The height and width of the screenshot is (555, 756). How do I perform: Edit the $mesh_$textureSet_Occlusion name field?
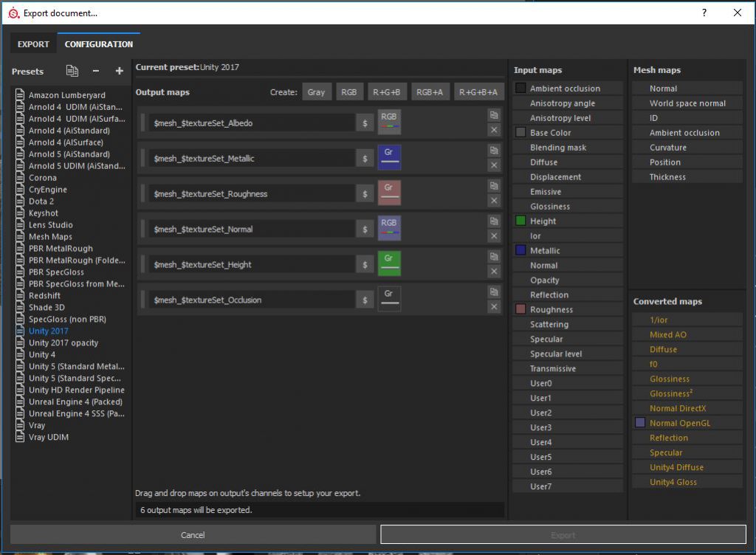[x=252, y=300]
